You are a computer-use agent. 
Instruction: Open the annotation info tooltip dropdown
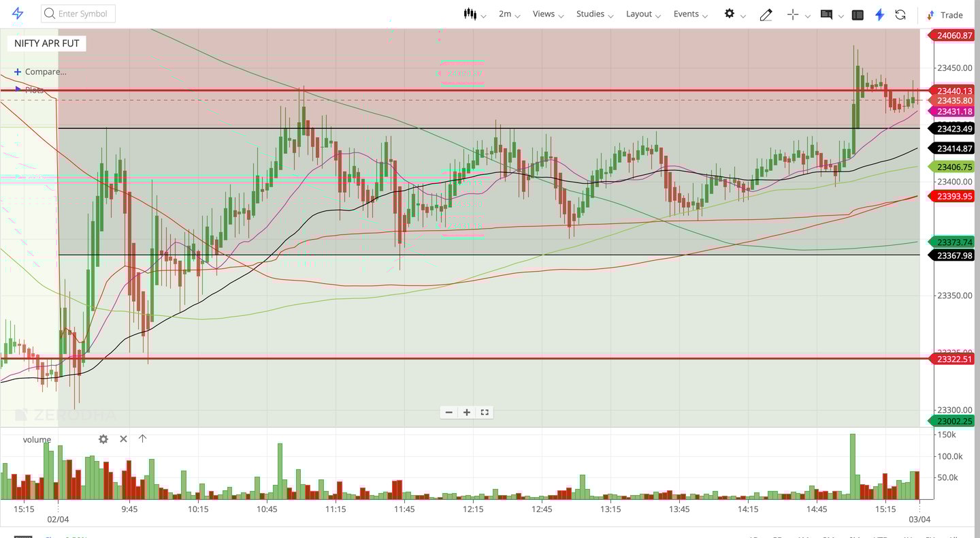(841, 16)
